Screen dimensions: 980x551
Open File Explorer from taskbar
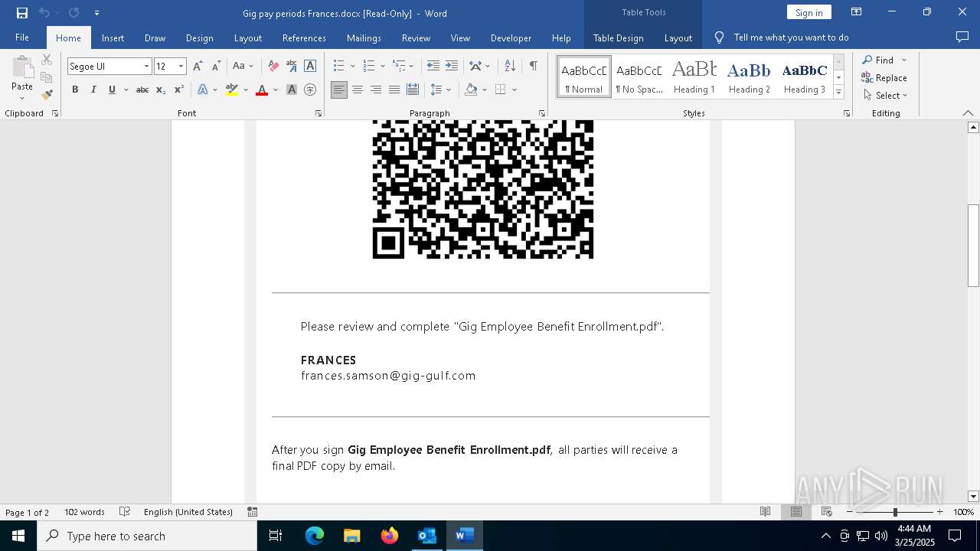pyautogui.click(x=351, y=536)
